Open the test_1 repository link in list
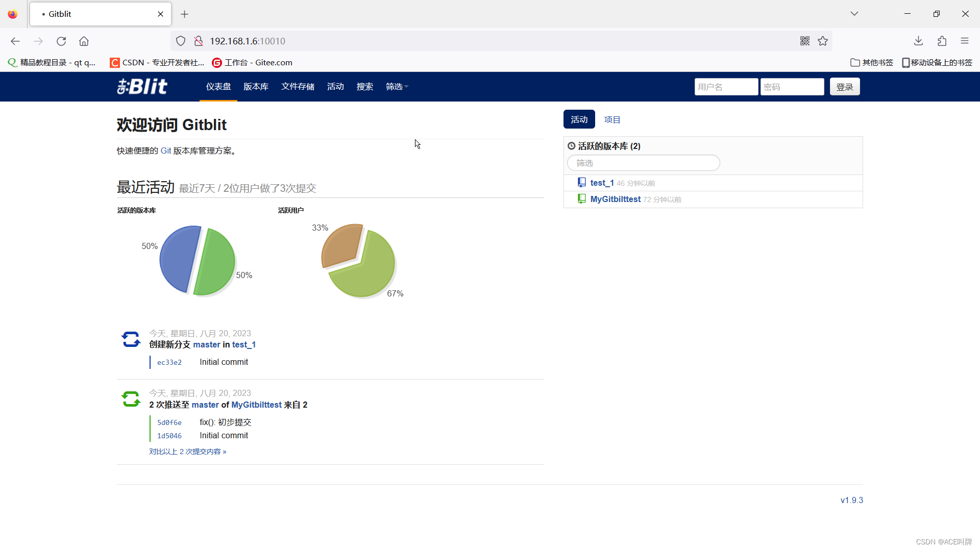 (602, 183)
